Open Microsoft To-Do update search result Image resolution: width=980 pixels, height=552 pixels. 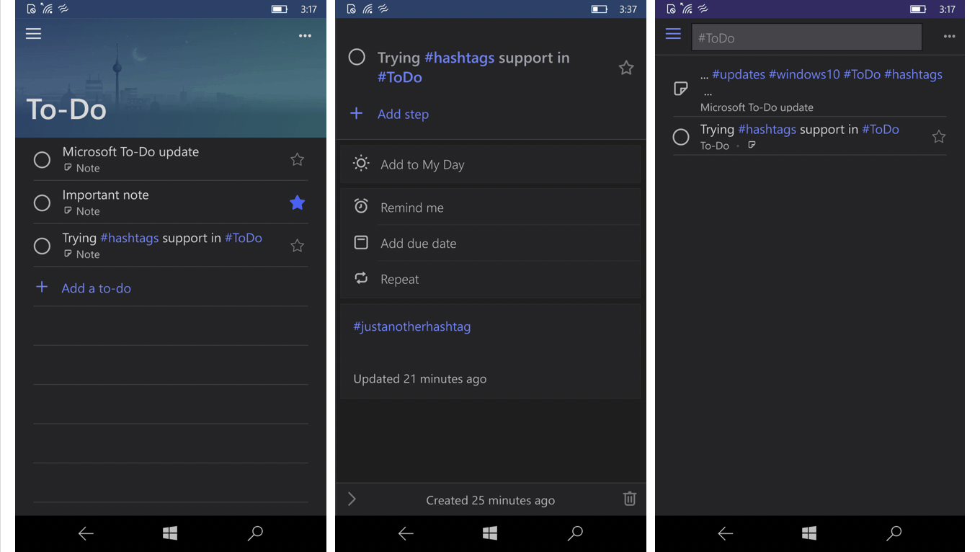(x=810, y=89)
